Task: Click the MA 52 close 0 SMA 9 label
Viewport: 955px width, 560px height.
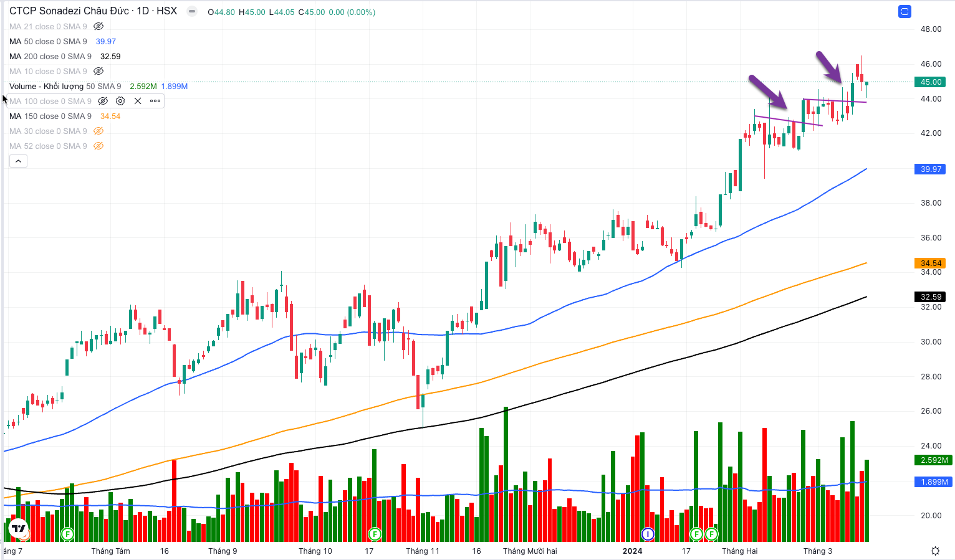Action: 48,146
